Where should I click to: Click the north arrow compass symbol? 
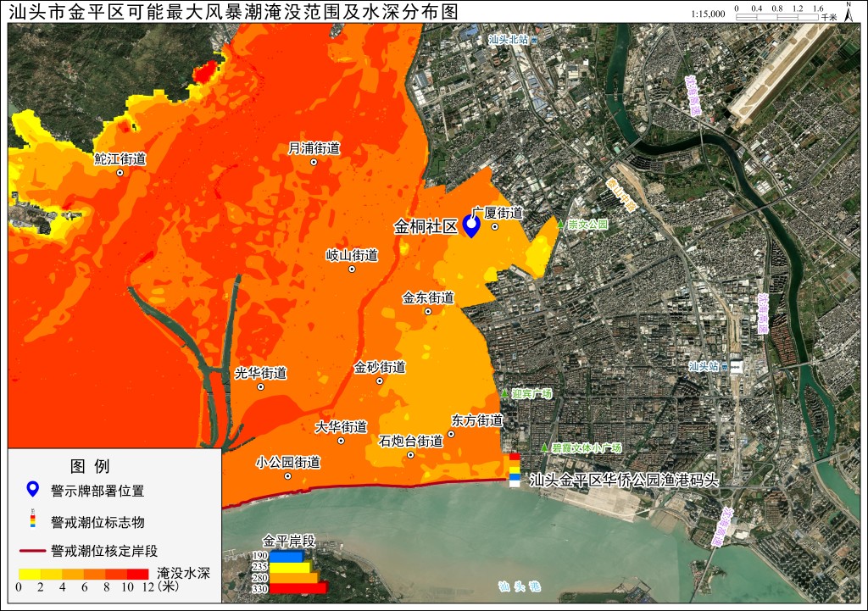pyautogui.click(x=849, y=12)
